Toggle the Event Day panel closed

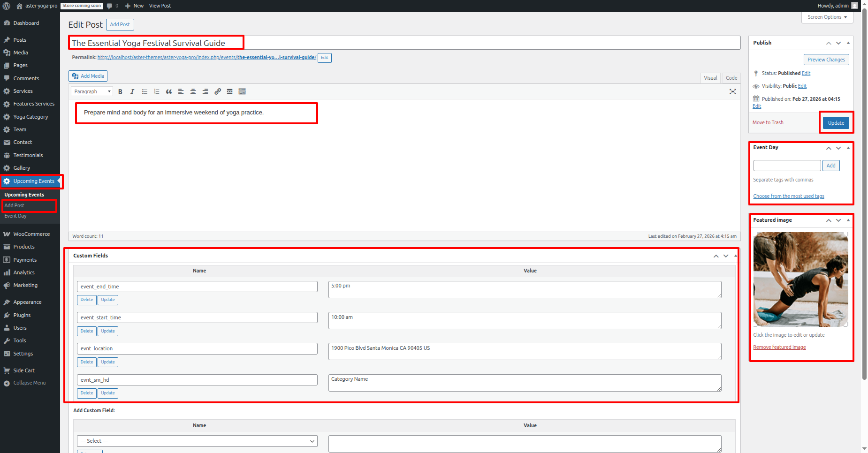pos(848,148)
